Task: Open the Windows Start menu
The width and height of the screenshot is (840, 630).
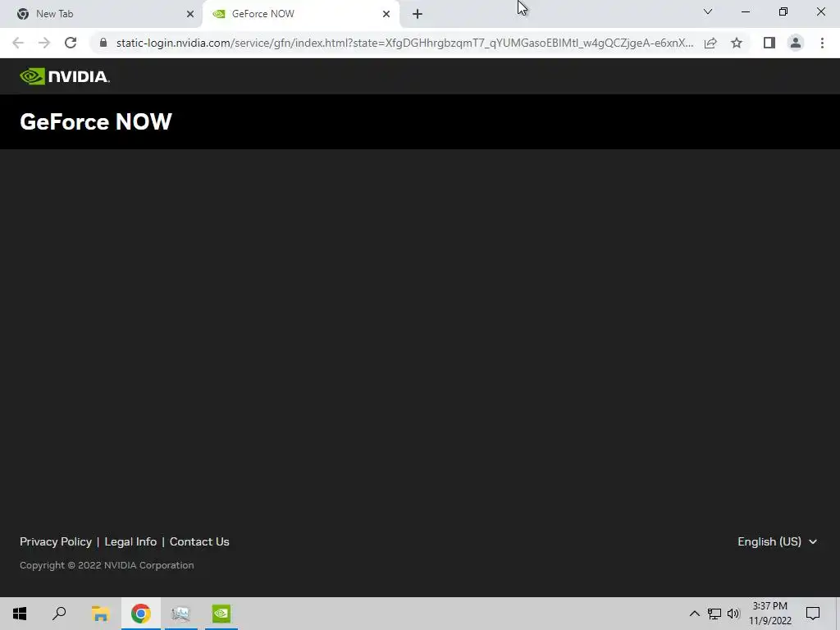Action: (x=20, y=614)
